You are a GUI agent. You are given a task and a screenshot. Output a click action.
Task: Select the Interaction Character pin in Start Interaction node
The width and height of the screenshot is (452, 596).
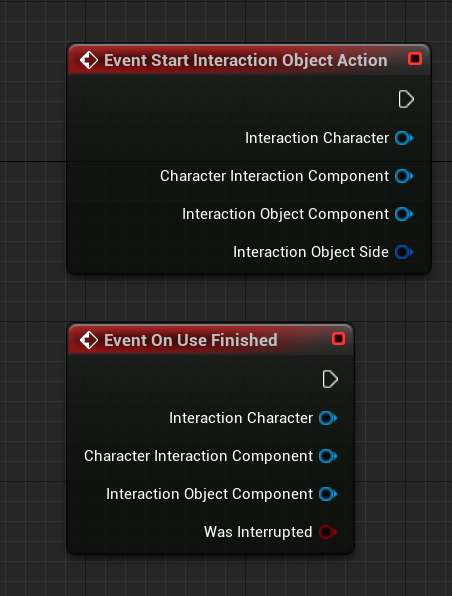pyautogui.click(x=404, y=138)
